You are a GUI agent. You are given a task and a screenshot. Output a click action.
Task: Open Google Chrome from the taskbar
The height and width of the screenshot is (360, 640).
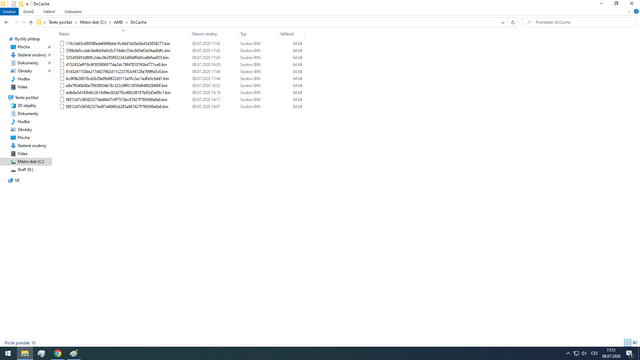click(x=58, y=353)
